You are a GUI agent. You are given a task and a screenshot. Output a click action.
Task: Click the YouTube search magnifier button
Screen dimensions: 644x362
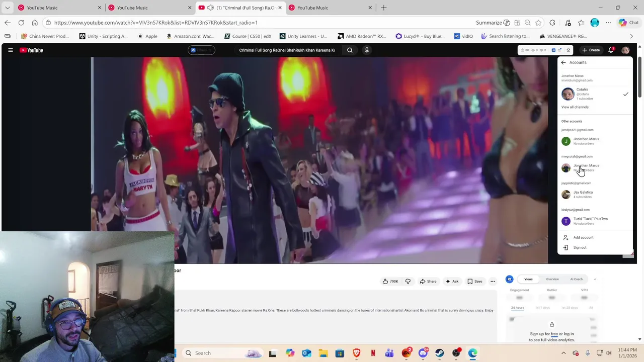[x=350, y=50]
